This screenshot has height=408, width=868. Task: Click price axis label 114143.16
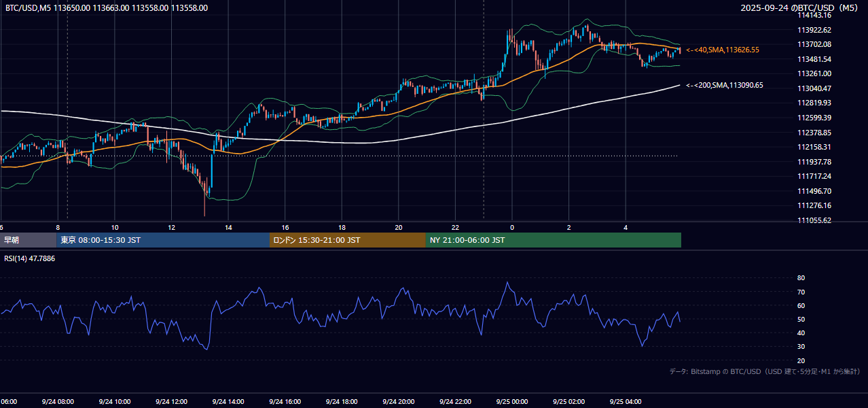814,15
